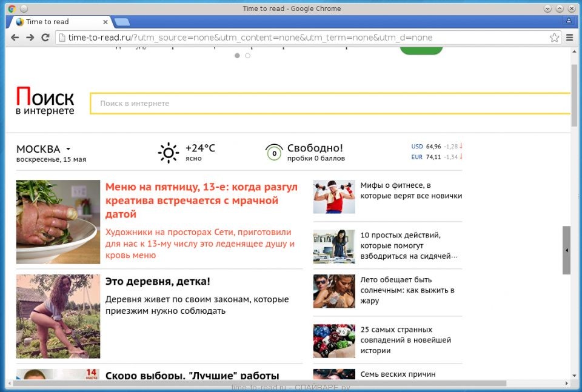
Task: Click the window title bar menu button
Action: pos(24,8)
